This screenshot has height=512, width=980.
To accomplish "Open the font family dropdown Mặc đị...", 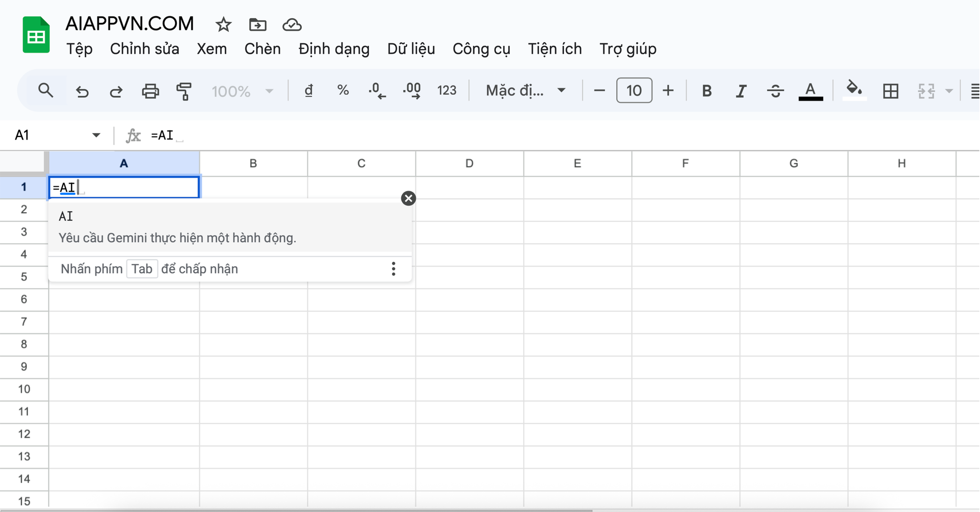I will (x=526, y=91).
